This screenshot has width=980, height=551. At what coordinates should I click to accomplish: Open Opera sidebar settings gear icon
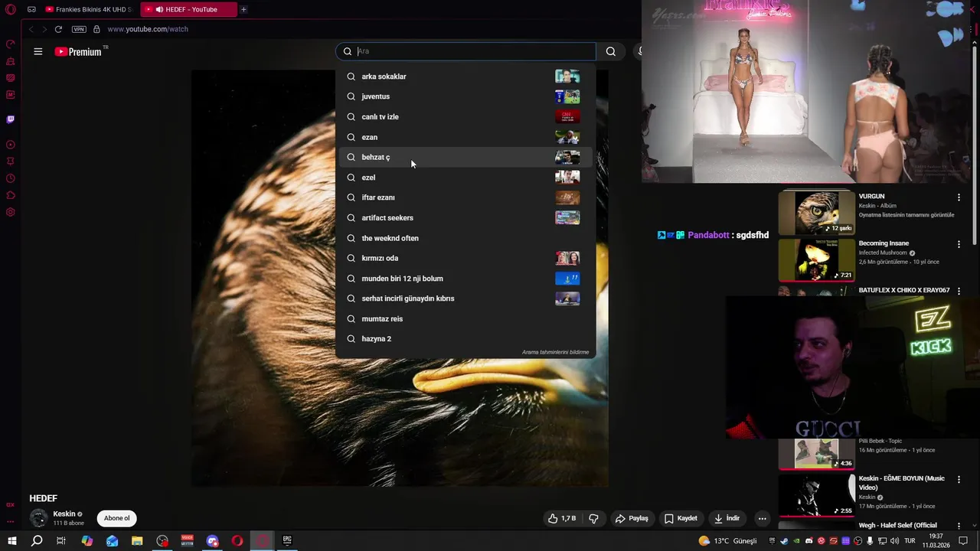[11, 212]
